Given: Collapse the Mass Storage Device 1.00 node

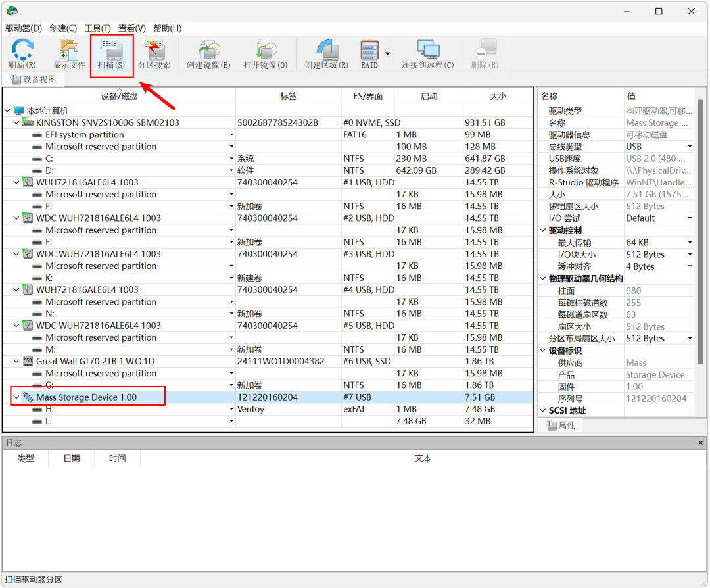Looking at the screenshot, I should (16, 397).
